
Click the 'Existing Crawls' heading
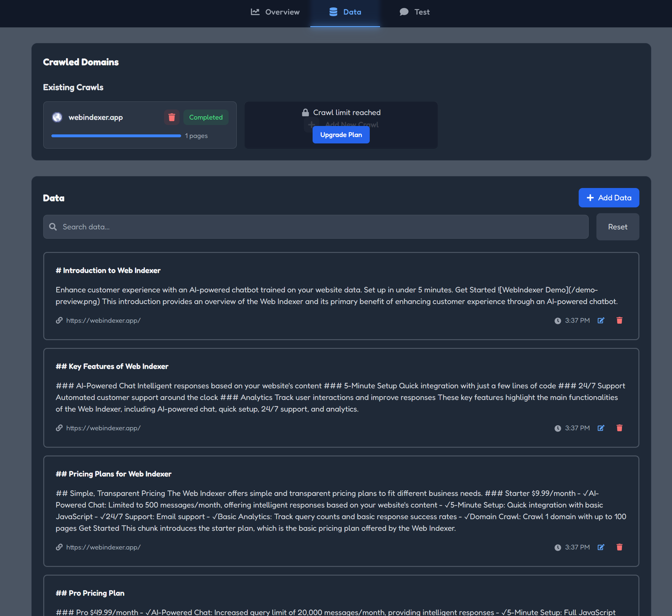click(73, 88)
